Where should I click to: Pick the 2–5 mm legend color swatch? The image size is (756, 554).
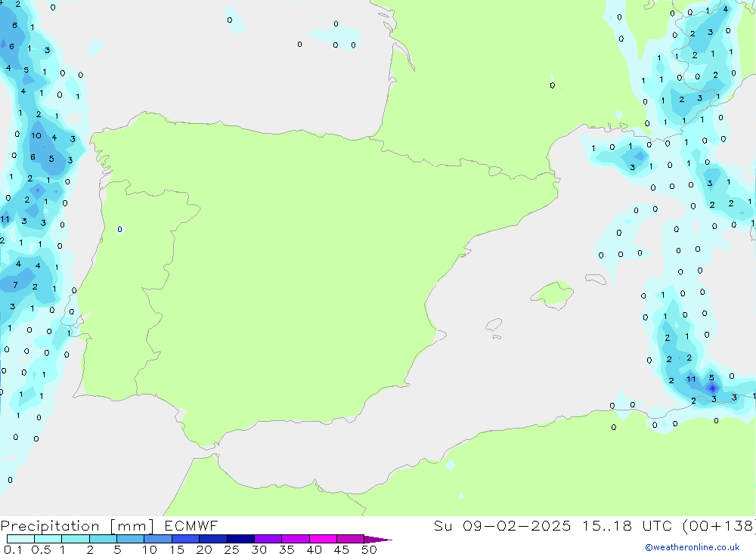coord(103,540)
